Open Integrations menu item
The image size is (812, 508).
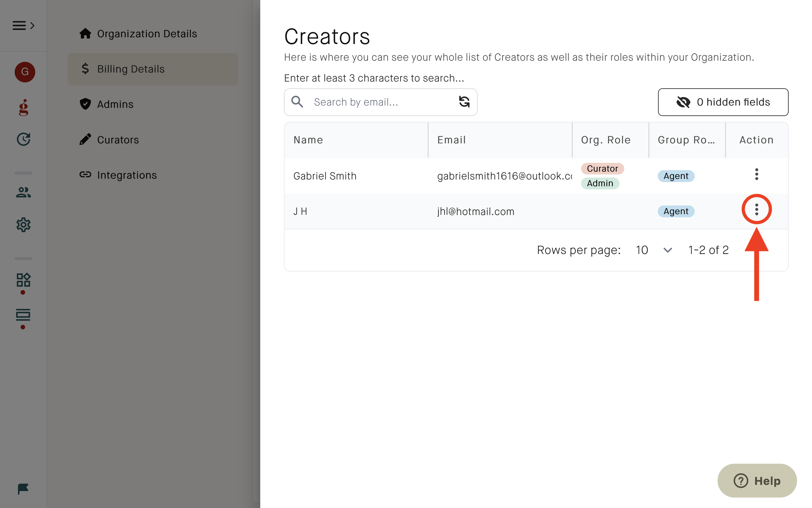tap(153, 175)
